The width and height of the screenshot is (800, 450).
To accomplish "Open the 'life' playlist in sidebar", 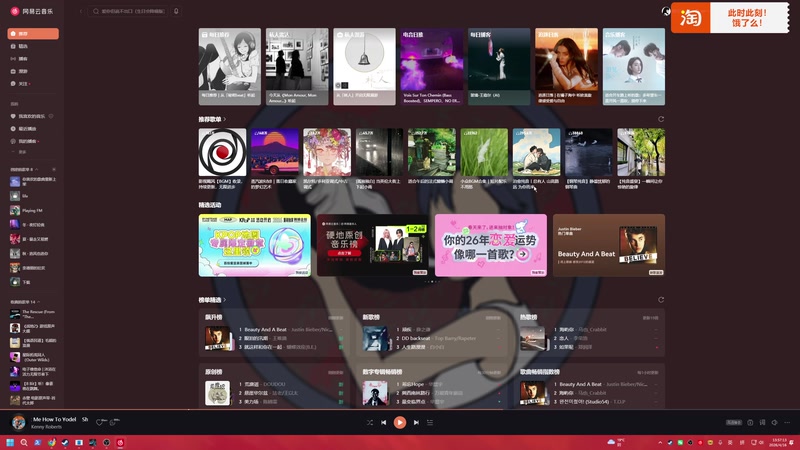I will (x=33, y=196).
